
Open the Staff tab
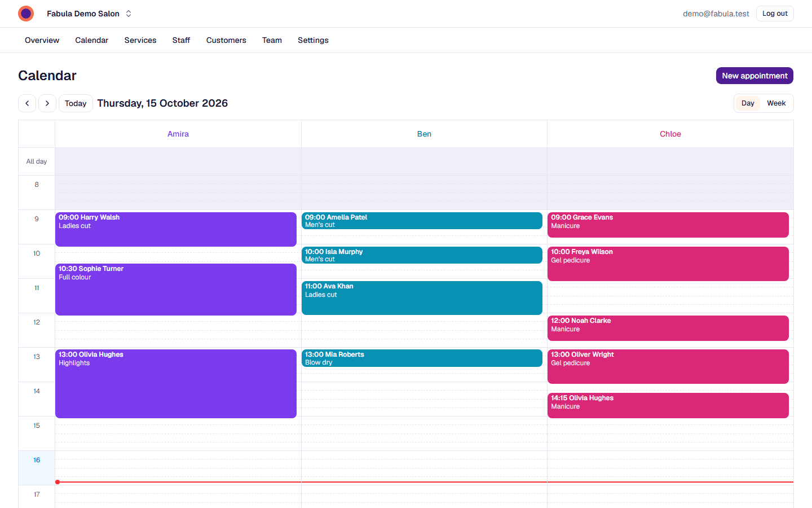pos(181,40)
